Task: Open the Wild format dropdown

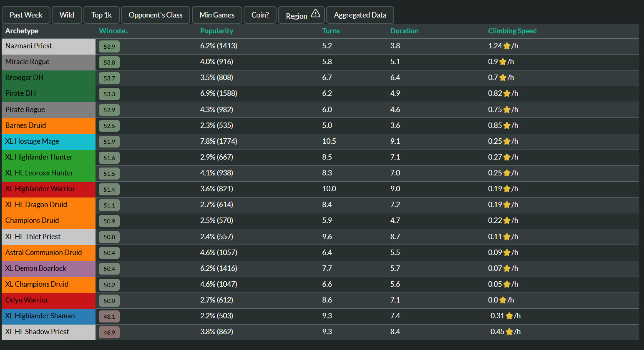Action: point(67,15)
